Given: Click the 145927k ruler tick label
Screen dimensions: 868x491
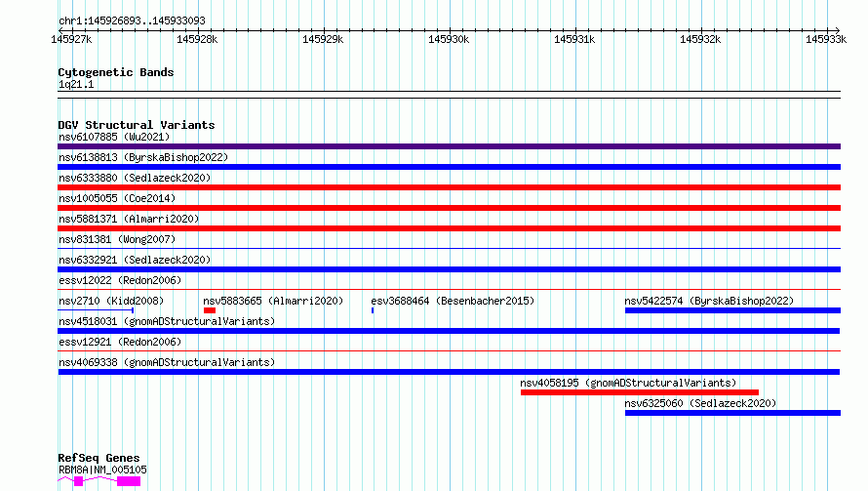Looking at the screenshot, I should point(71,39).
